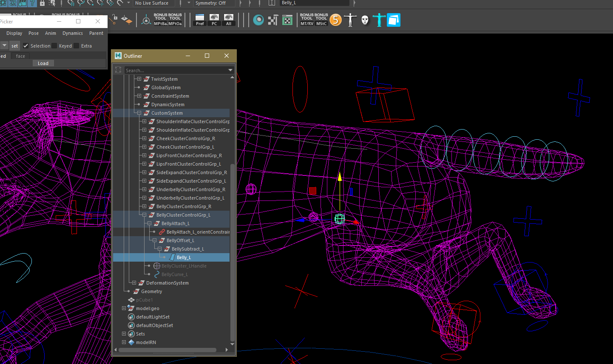Click the Outliner scroll down arrow
The width and height of the screenshot is (613, 364).
(x=232, y=344)
